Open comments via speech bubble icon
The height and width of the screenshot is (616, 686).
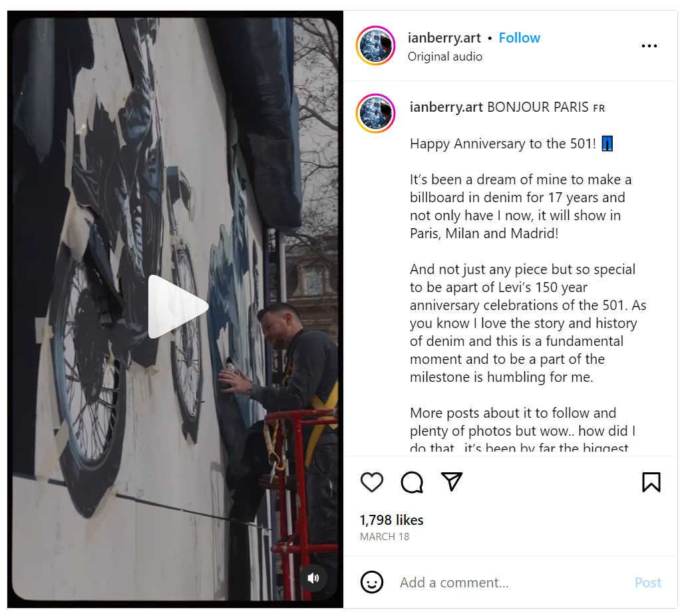click(x=412, y=482)
